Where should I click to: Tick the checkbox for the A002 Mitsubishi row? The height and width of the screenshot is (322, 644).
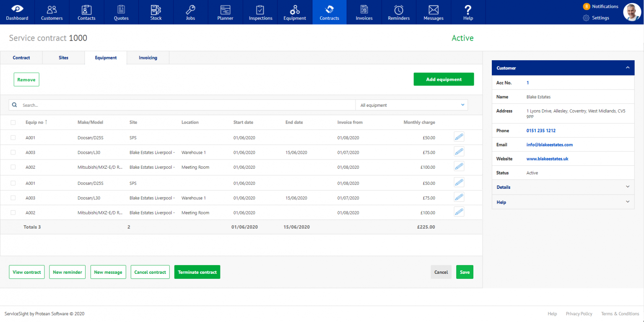(13, 167)
